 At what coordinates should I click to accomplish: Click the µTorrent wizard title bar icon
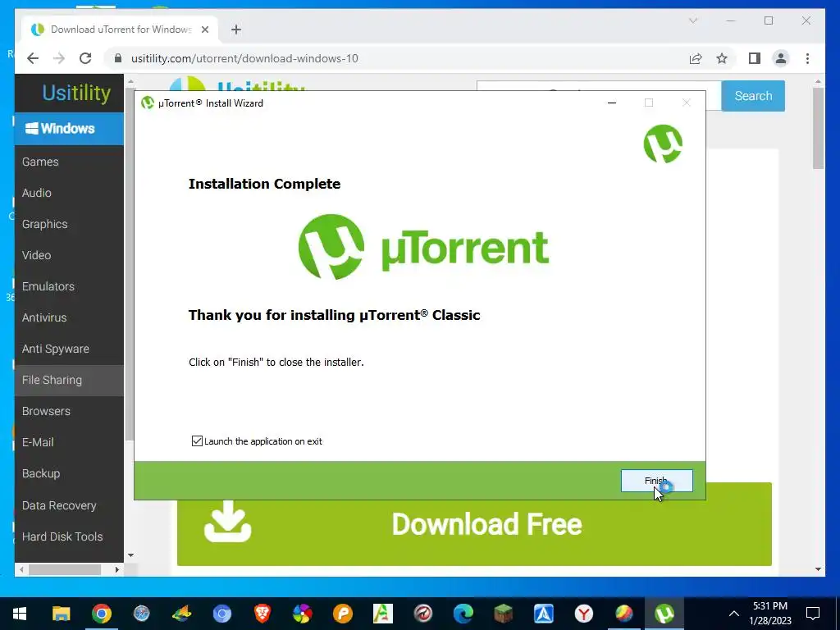pos(148,103)
